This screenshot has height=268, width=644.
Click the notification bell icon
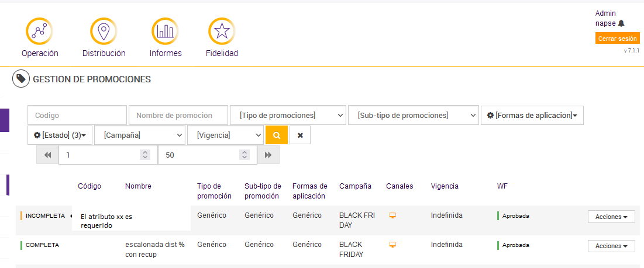click(621, 23)
